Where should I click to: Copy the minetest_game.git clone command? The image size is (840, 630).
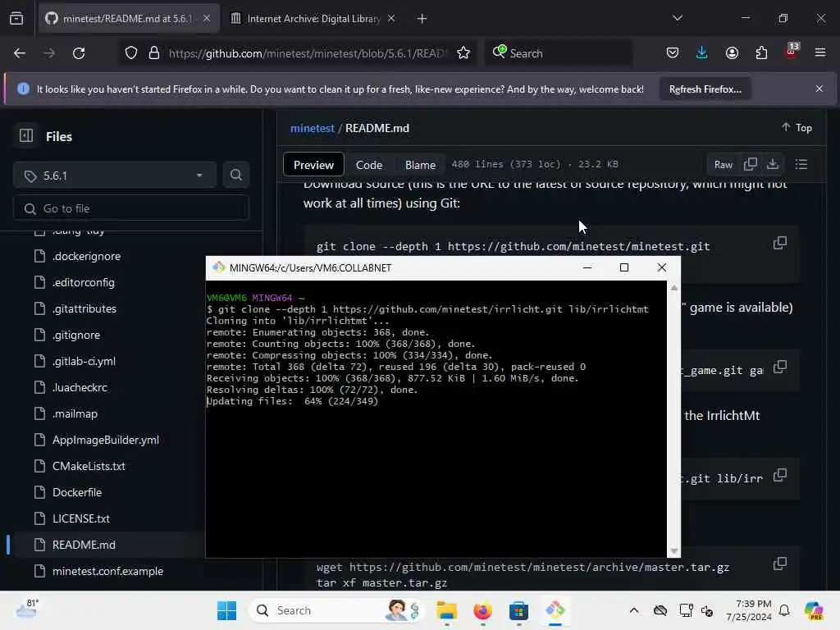pos(780,367)
